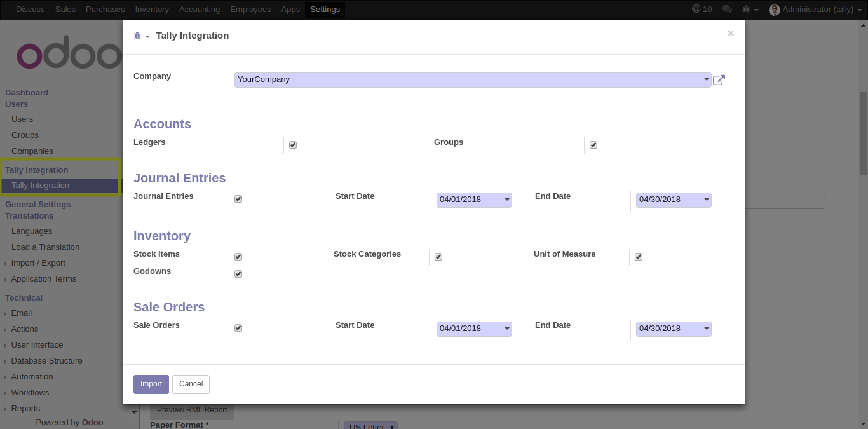The height and width of the screenshot is (429, 868).
Task: Open the Accounting menu
Action: [200, 10]
